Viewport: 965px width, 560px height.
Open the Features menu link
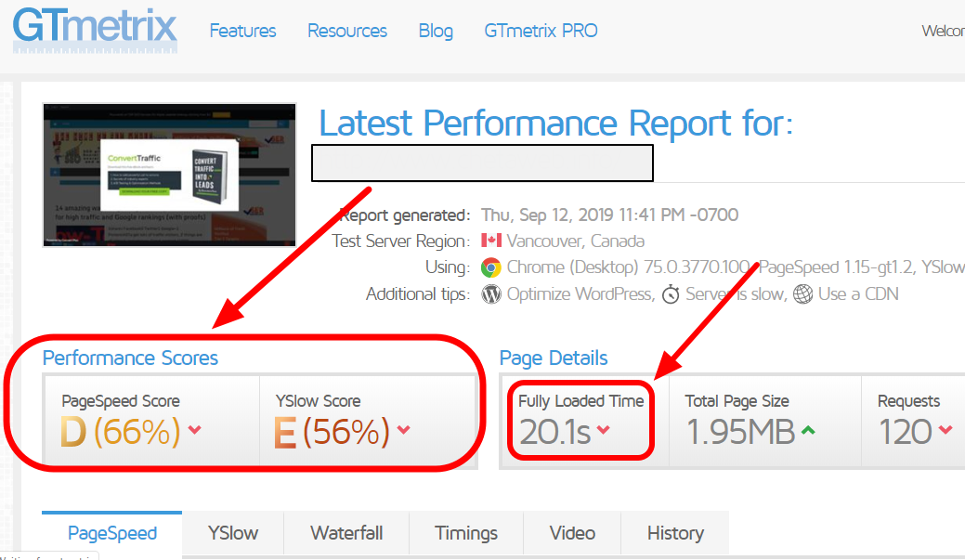[x=242, y=31]
